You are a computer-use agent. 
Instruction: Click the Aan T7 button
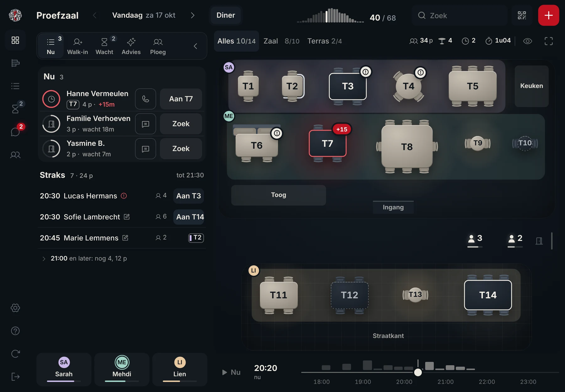tap(181, 99)
